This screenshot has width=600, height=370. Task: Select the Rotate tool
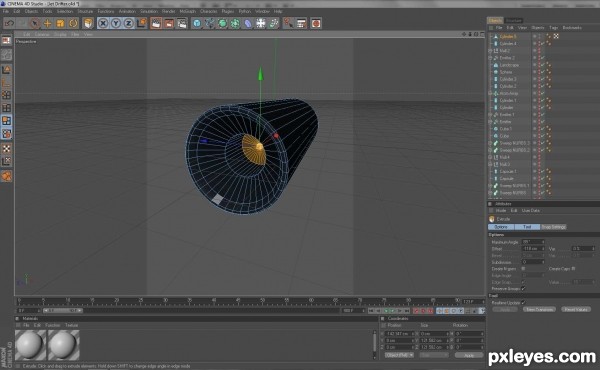[73, 23]
